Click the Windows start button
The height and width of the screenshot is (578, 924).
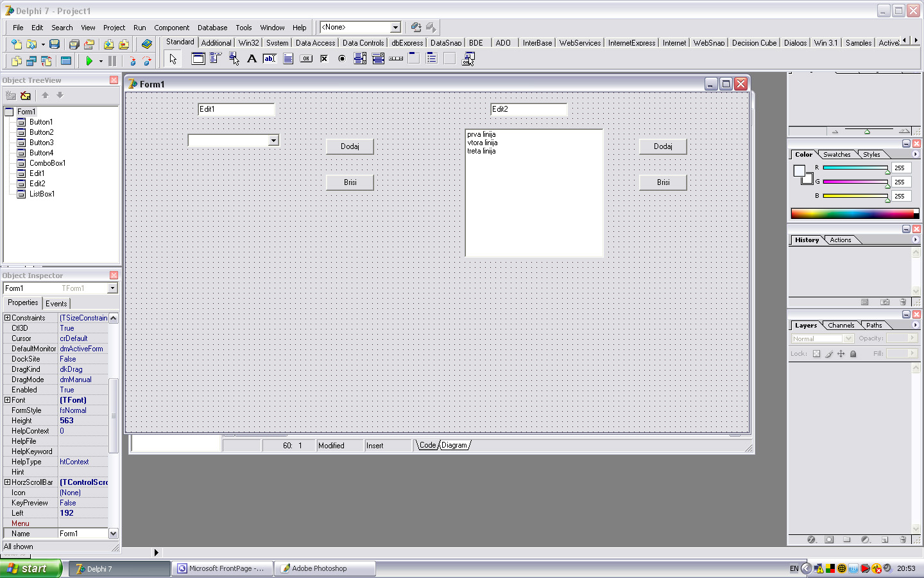31,568
